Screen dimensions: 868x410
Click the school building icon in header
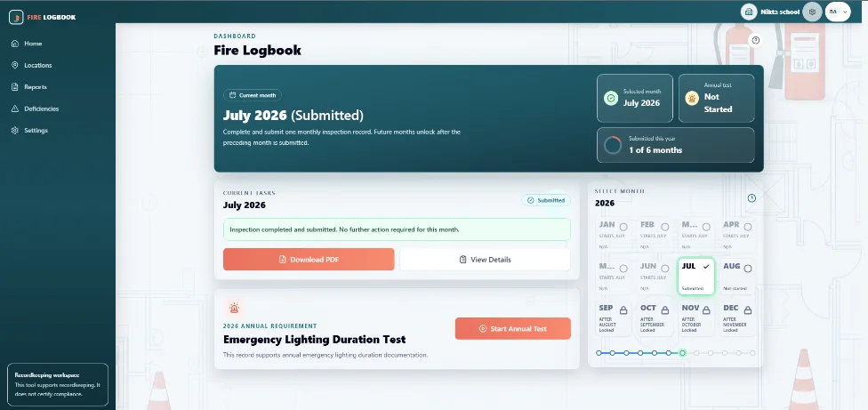(749, 12)
